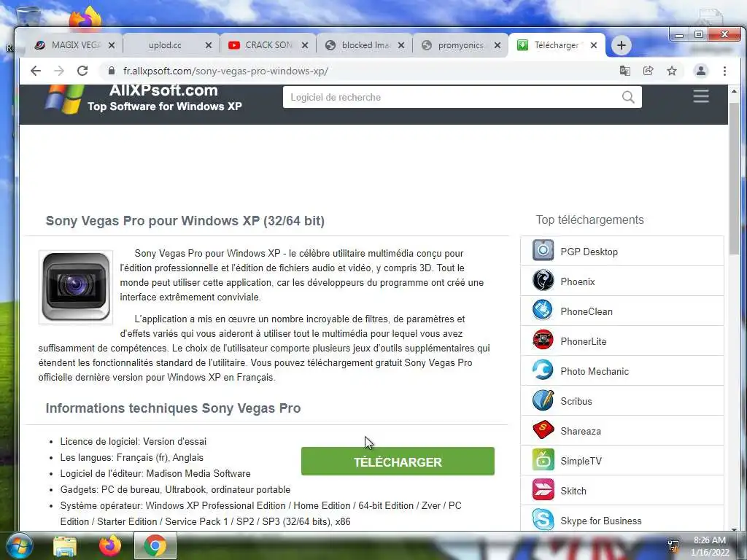Click the share page icon in address bar
Viewport: 747px width, 560px height.
point(648,71)
